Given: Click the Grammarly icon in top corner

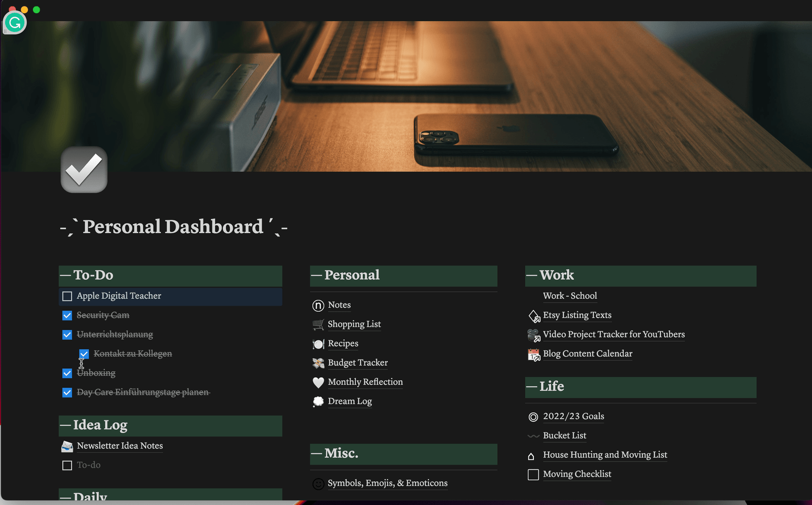Looking at the screenshot, I should coord(15,23).
